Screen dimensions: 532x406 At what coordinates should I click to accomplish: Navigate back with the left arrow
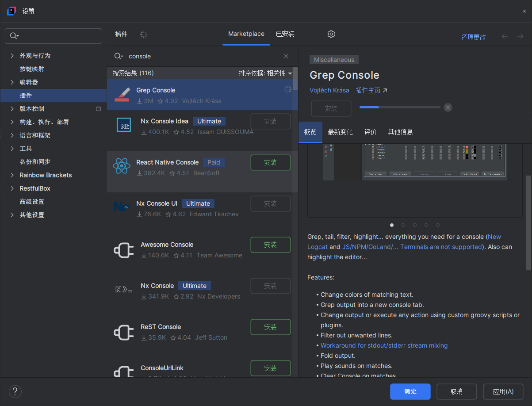505,36
